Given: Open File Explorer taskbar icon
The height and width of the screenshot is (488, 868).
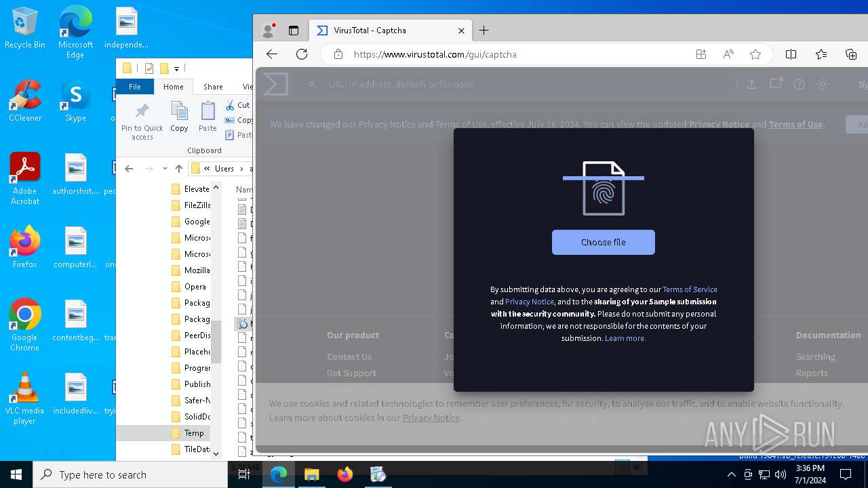Looking at the screenshot, I should [311, 474].
